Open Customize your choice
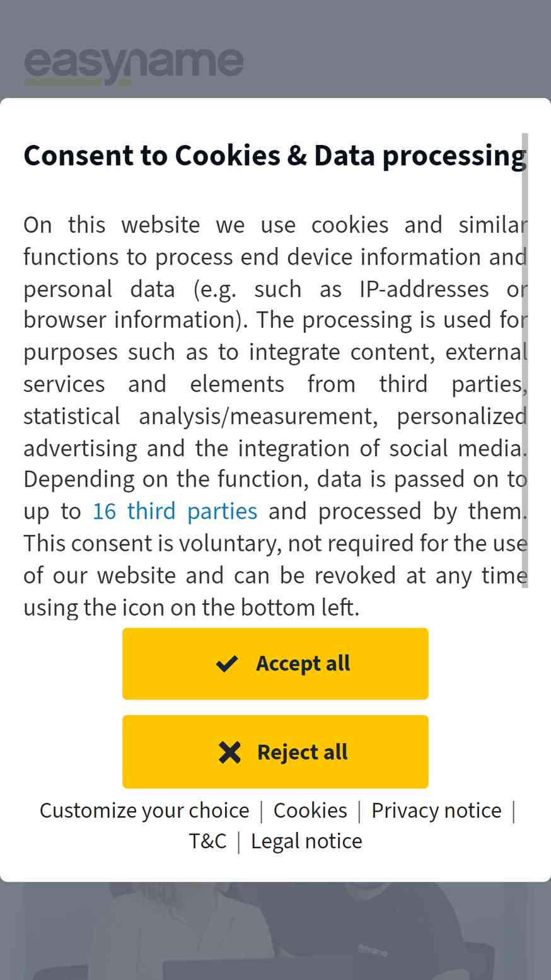This screenshot has width=551, height=980. pyautogui.click(x=144, y=810)
